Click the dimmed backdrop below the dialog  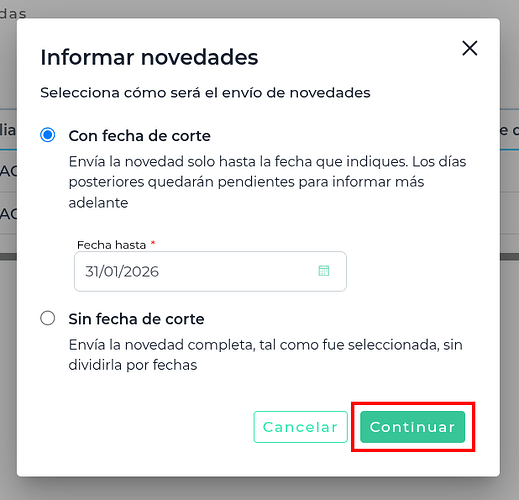coord(259,488)
